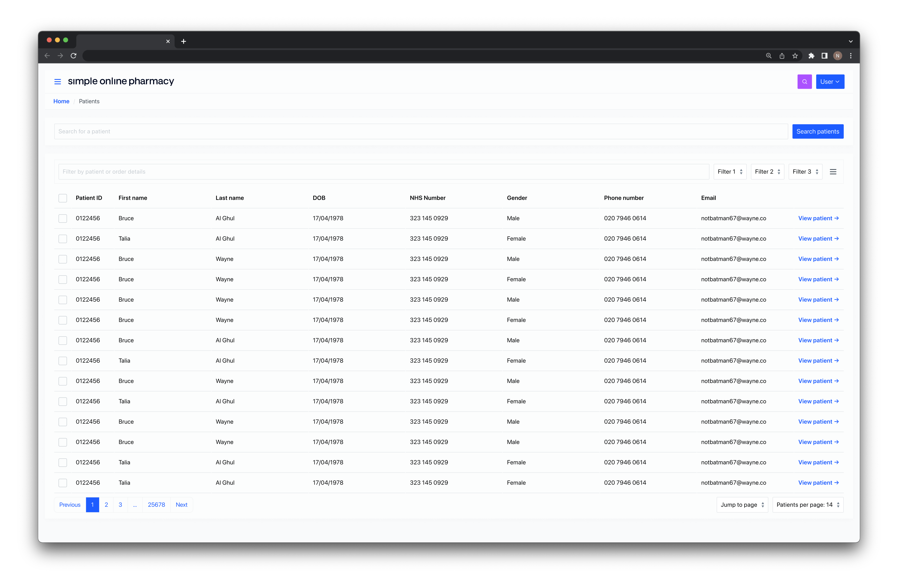This screenshot has height=588, width=898.
Task: Bookmark this page with star icon
Action: [x=795, y=56]
